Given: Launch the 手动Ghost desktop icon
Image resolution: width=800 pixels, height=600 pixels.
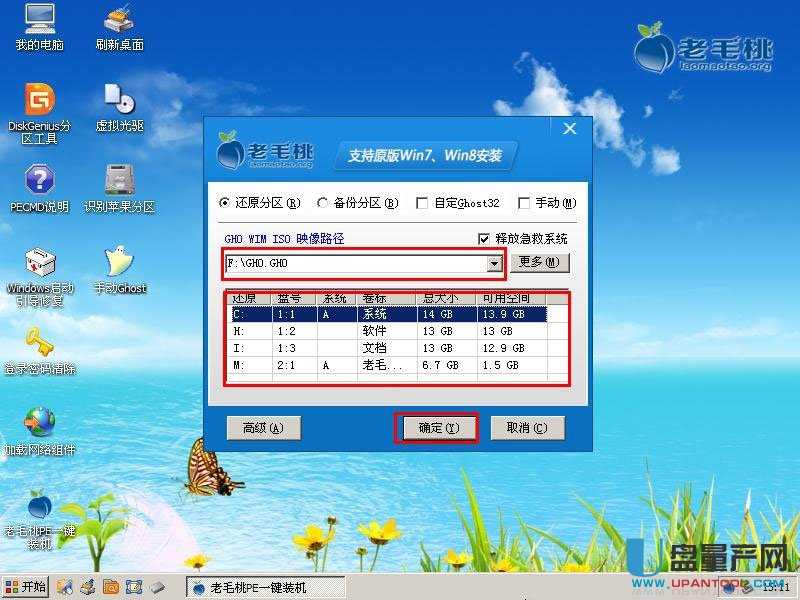Looking at the screenshot, I should pos(119,264).
